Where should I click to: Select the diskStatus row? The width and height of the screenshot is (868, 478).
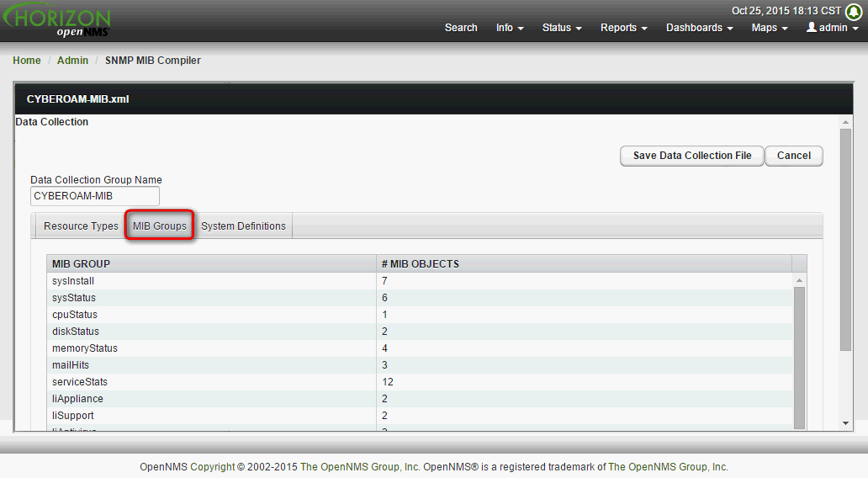pos(420,332)
